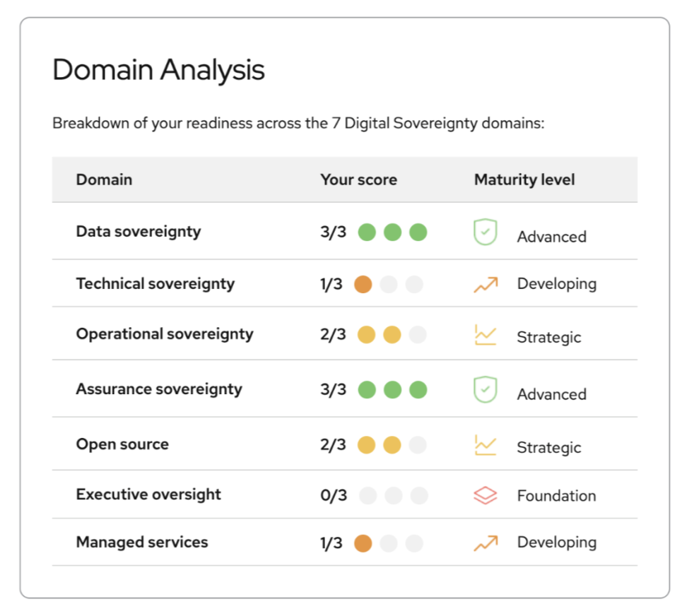Click the shield icon in Assurance sovereignty row

(486, 390)
